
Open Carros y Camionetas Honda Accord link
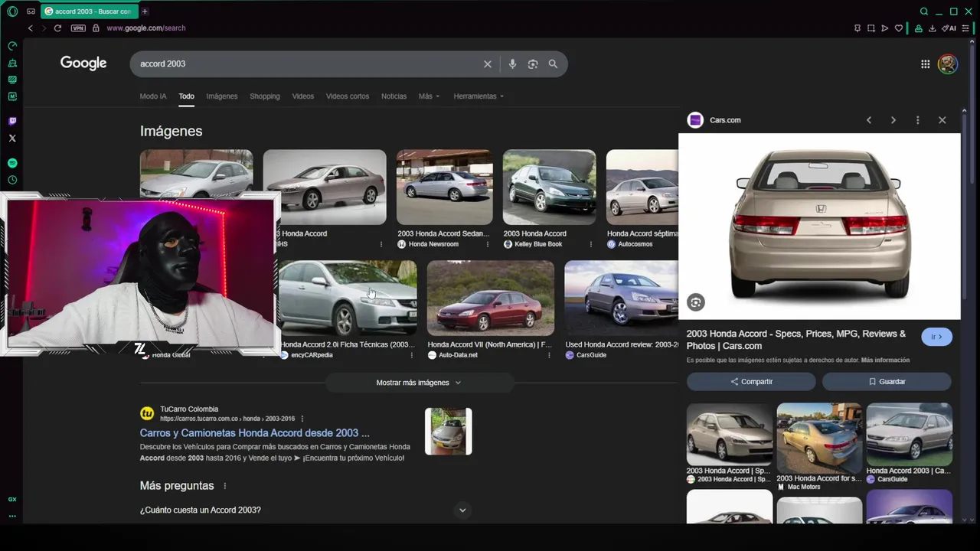coord(254,433)
